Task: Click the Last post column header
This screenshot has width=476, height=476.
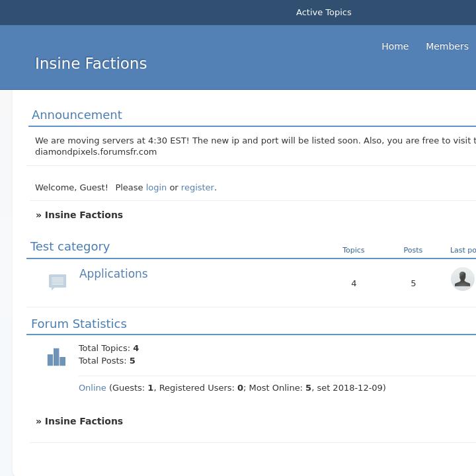Action: click(462, 250)
